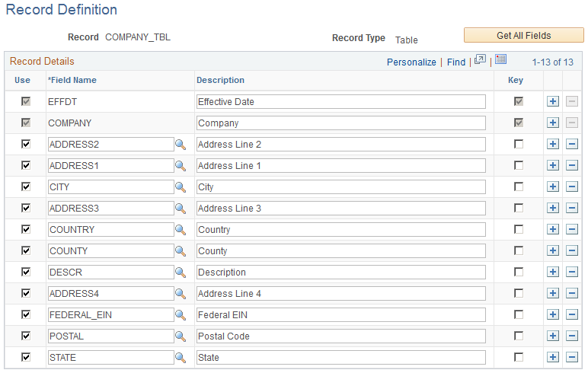Toggle Use checkbox for COUNTY row
The image size is (588, 373).
[26, 250]
